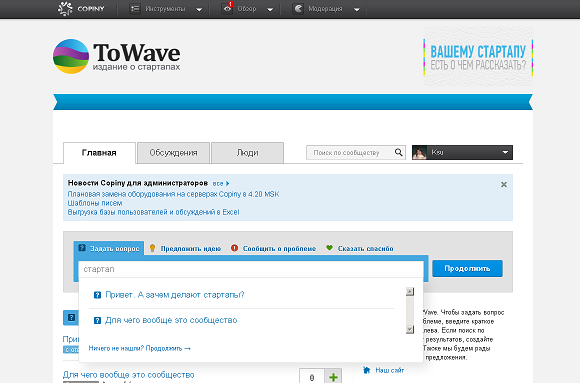The height and width of the screenshot is (384, 581).
Task: Open suggestion 'Для чего вообще это сообщество'
Action: (171, 320)
